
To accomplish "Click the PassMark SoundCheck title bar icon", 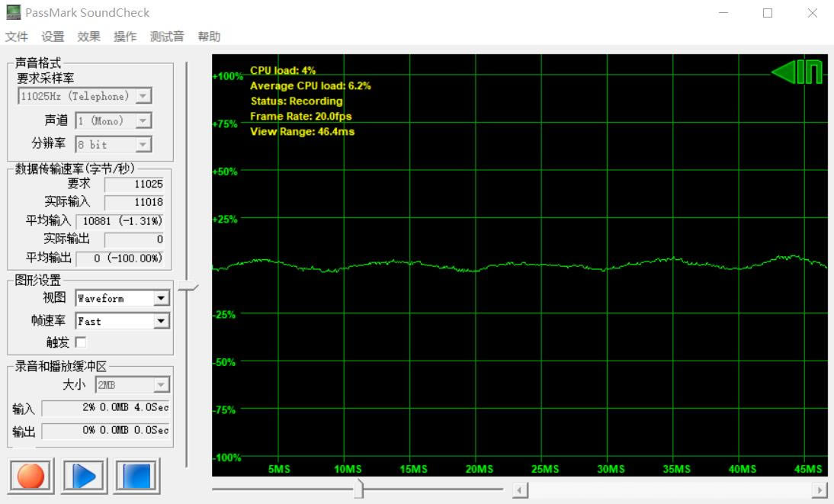I will [x=13, y=12].
